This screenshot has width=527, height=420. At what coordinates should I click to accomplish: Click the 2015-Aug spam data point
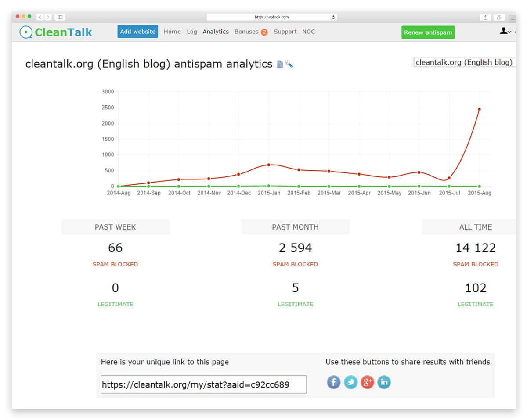479,109
